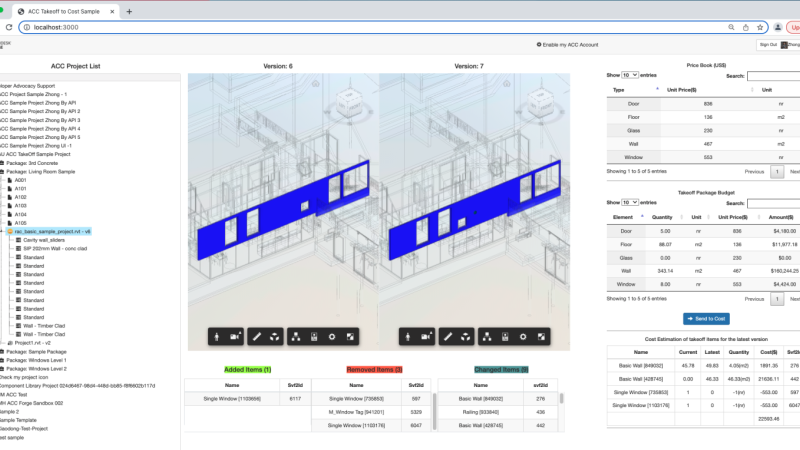Screen dimensions: 800x450
Task: Activate First Person tool in Version 7 viewer
Action: [x=408, y=337]
